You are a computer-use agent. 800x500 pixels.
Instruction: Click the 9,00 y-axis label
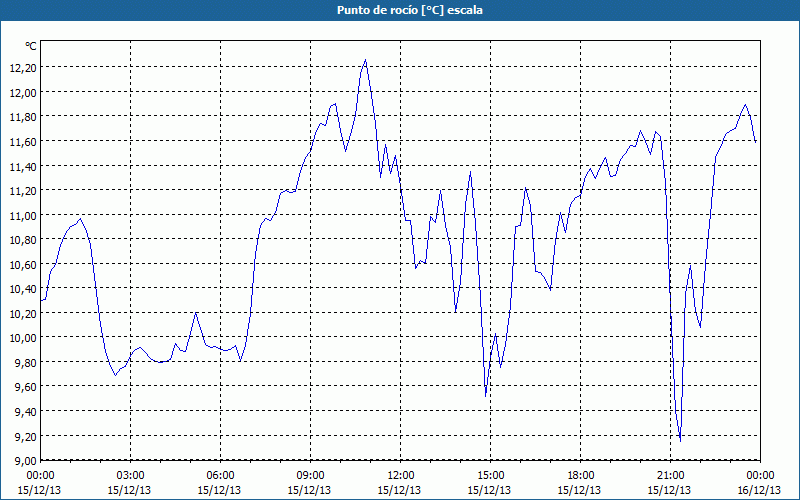click(x=26, y=460)
